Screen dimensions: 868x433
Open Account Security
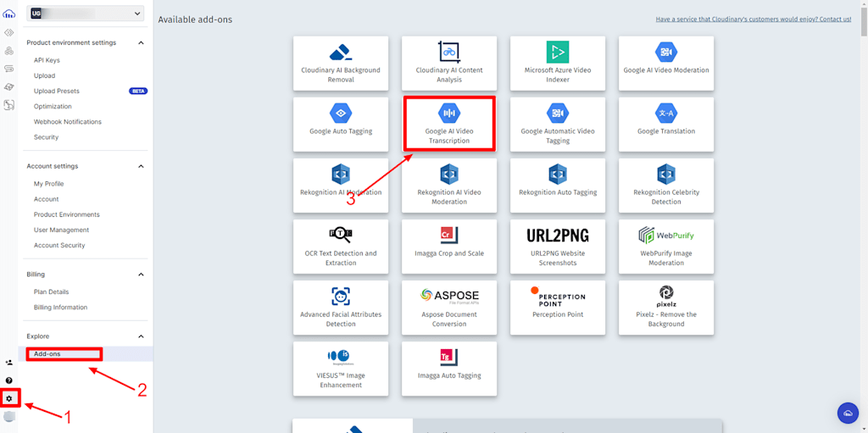tap(59, 245)
